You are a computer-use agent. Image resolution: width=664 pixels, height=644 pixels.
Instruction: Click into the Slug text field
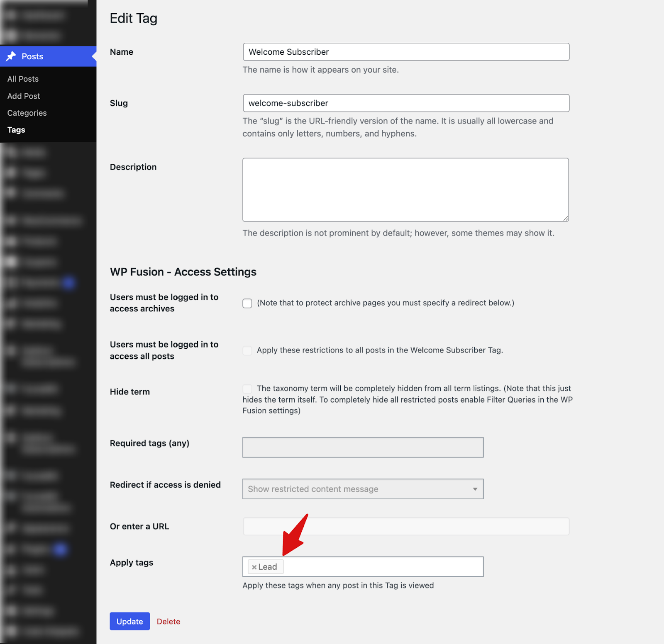coord(405,103)
